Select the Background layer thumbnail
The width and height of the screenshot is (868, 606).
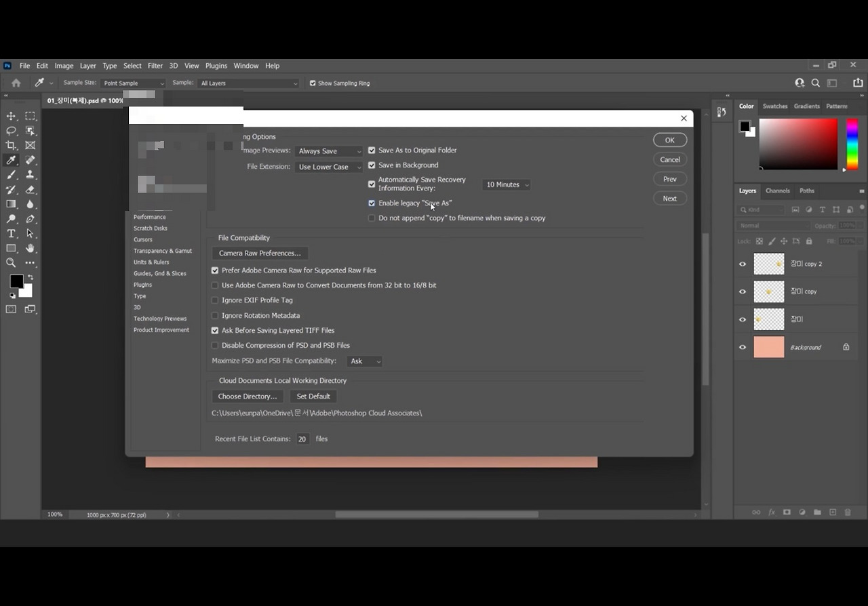[x=769, y=347]
